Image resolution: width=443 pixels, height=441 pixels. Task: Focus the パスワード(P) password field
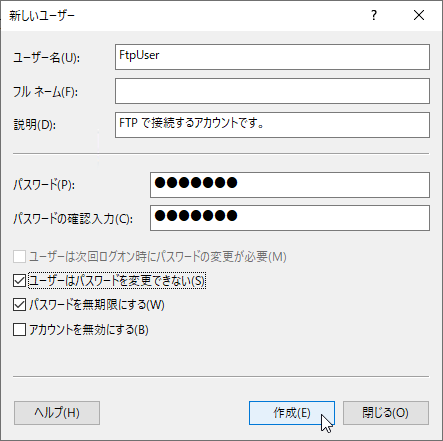[x=290, y=185]
